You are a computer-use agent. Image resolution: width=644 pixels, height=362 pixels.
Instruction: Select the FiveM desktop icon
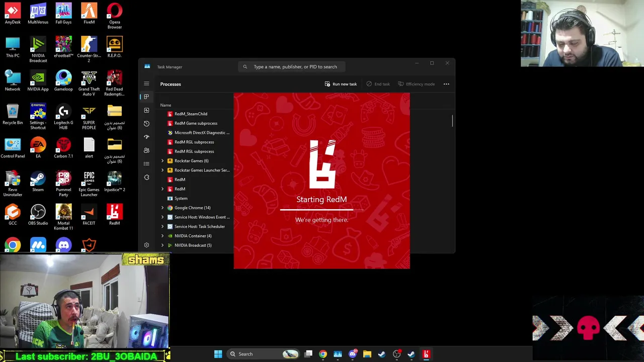point(89,14)
